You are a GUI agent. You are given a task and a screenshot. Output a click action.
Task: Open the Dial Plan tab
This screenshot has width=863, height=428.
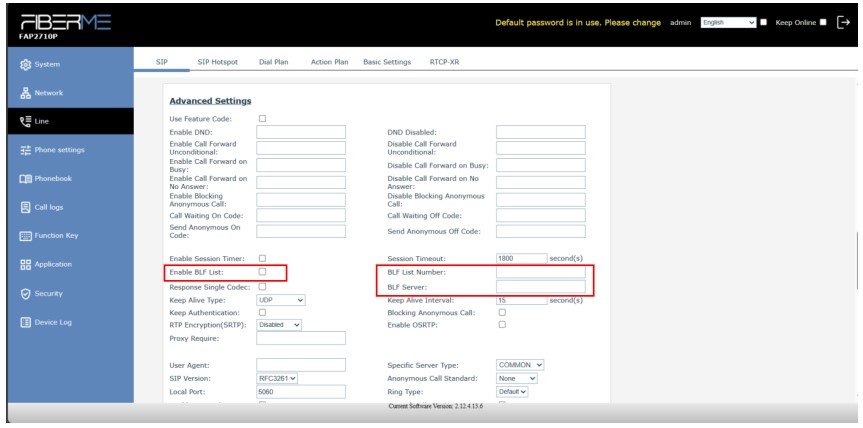[274, 62]
